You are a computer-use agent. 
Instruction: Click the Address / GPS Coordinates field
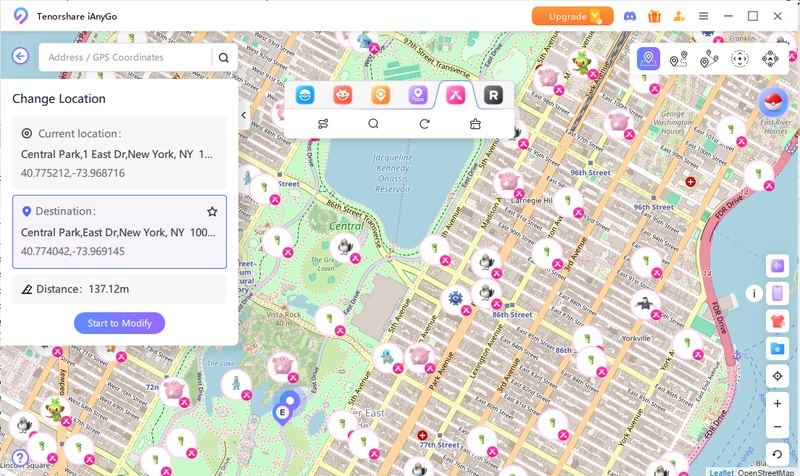pos(125,57)
